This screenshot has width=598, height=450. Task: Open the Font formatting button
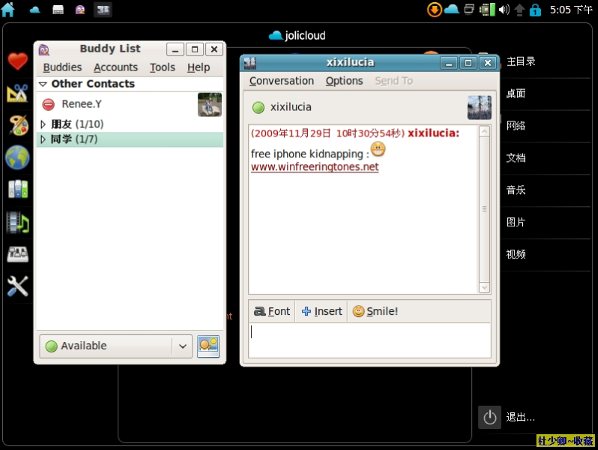[272, 311]
